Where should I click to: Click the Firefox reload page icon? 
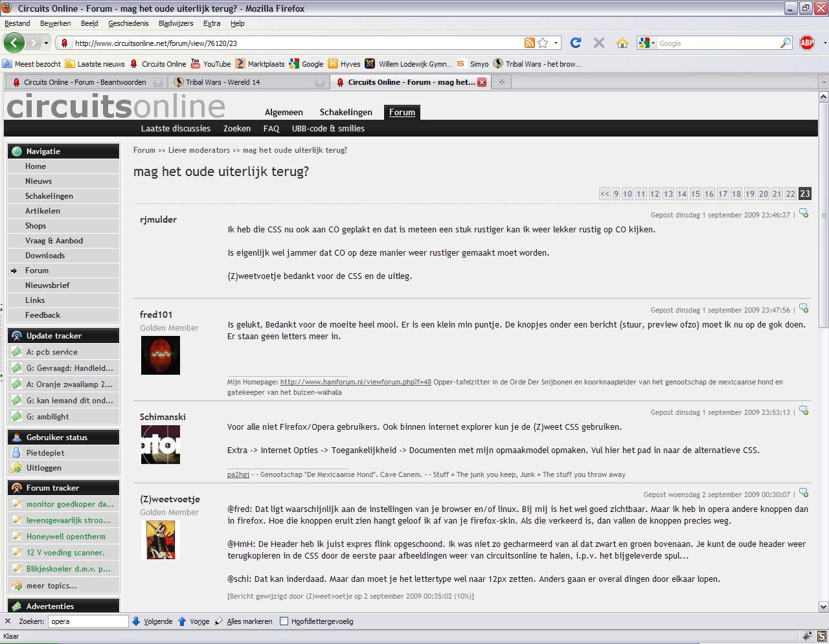pyautogui.click(x=575, y=43)
